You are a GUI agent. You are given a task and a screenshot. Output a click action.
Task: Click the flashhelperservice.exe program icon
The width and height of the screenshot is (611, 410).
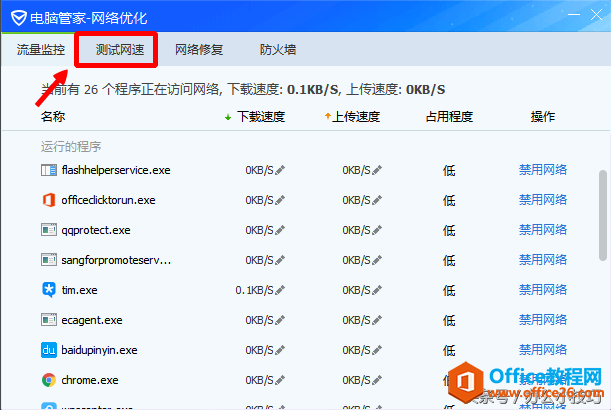(49, 170)
